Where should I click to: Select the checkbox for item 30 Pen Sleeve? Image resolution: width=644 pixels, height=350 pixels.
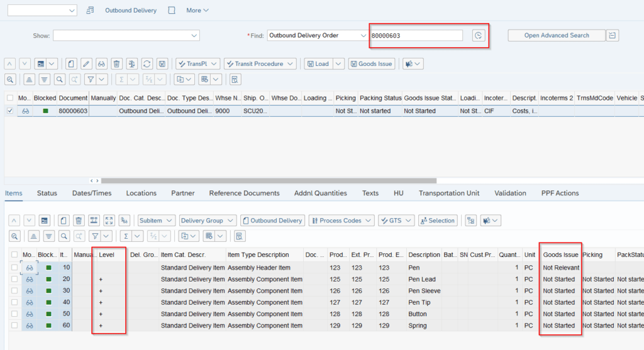(x=14, y=291)
